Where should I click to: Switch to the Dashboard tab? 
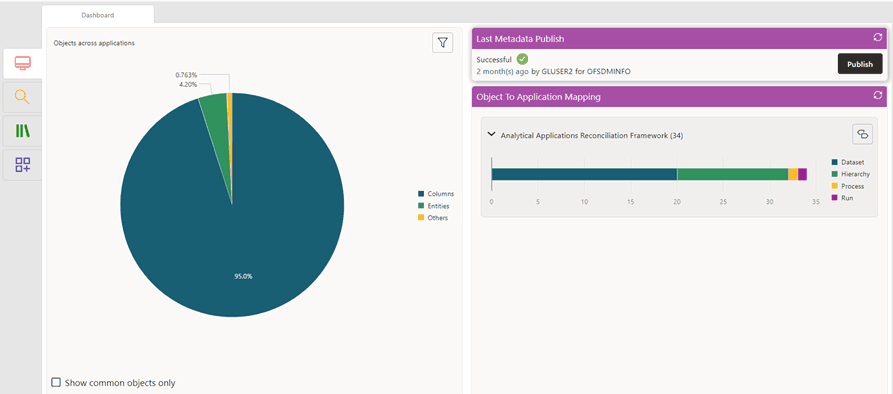click(x=97, y=15)
